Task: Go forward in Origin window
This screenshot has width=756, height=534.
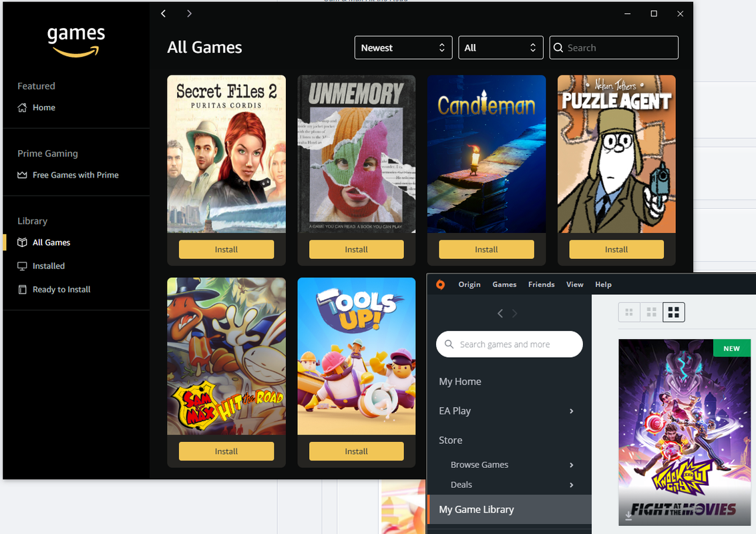Action: pos(514,314)
